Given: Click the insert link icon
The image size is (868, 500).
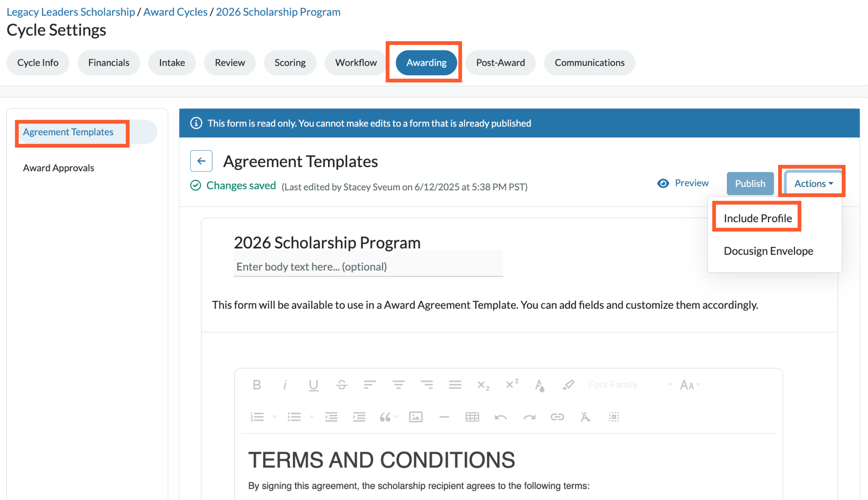Looking at the screenshot, I should 557,417.
